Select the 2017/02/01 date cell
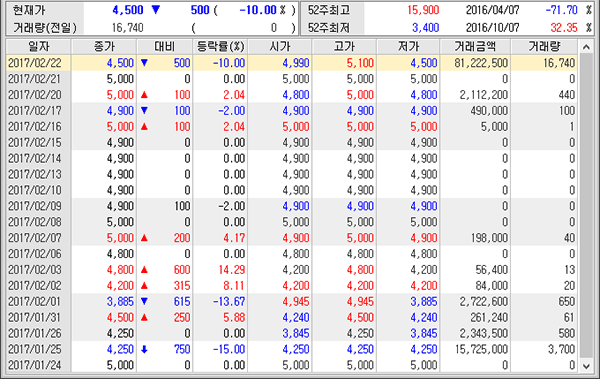This screenshot has height=379, width=600. (34, 302)
